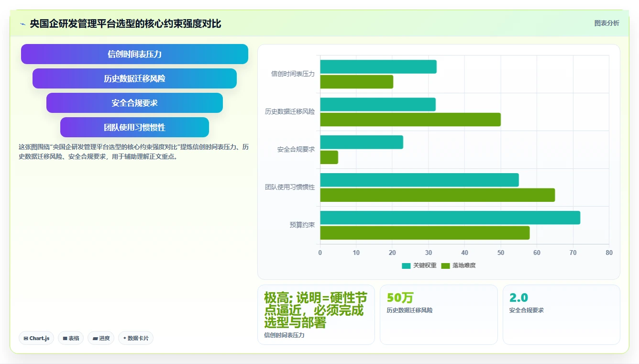The height and width of the screenshot is (364, 639).
Task: Click the 历史数据迁移风险 y-axis label
Action: (x=290, y=111)
